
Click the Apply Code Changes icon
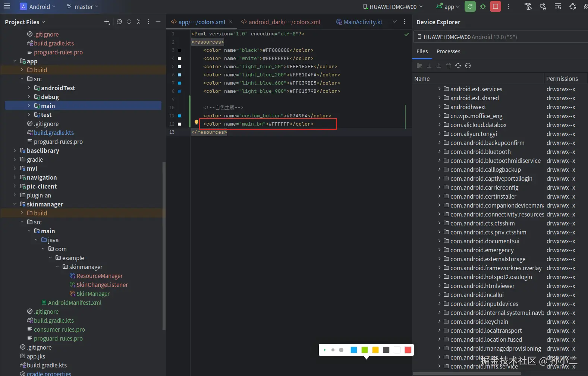[x=558, y=6]
